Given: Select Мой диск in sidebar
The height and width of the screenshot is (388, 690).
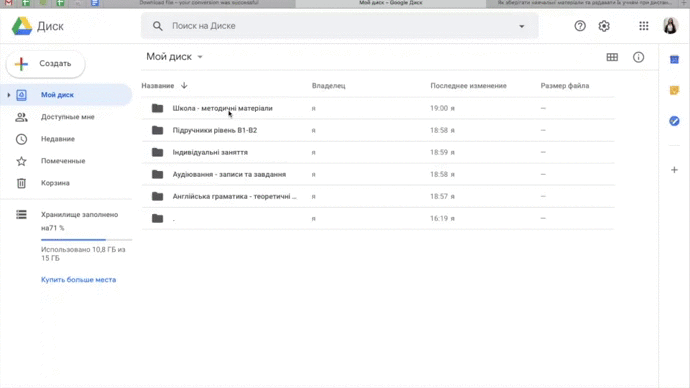Looking at the screenshot, I should (66, 95).
